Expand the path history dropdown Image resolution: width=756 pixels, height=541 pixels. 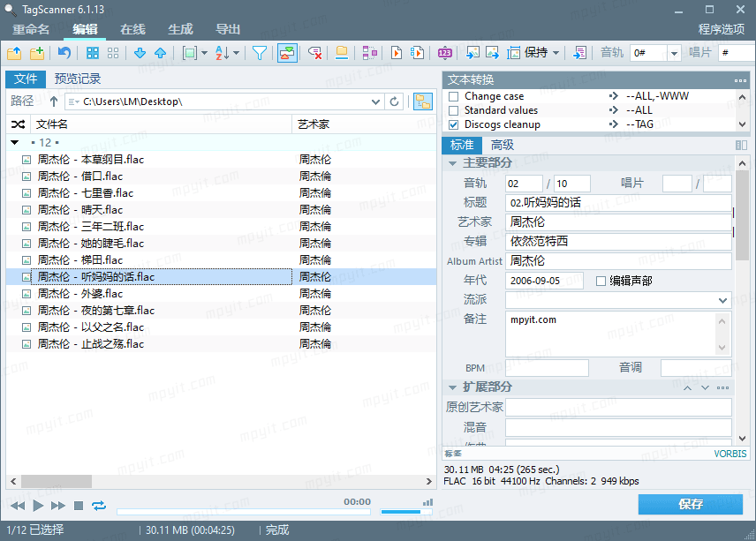tap(375, 101)
